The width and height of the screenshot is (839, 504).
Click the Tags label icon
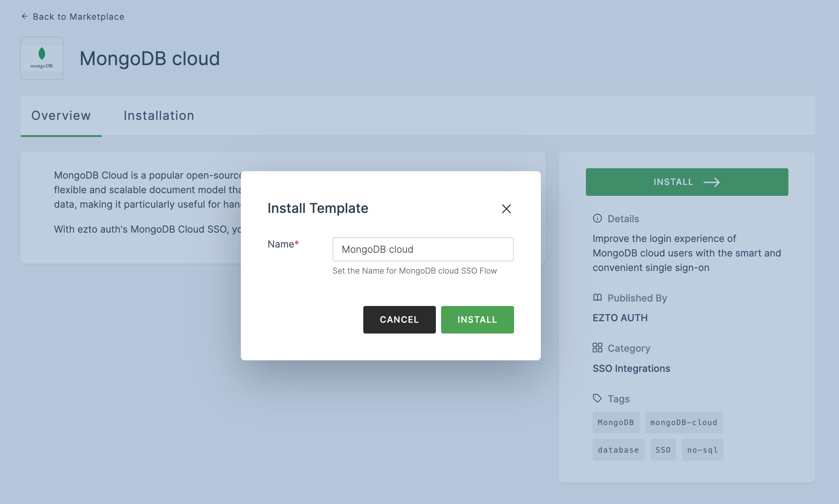597,398
